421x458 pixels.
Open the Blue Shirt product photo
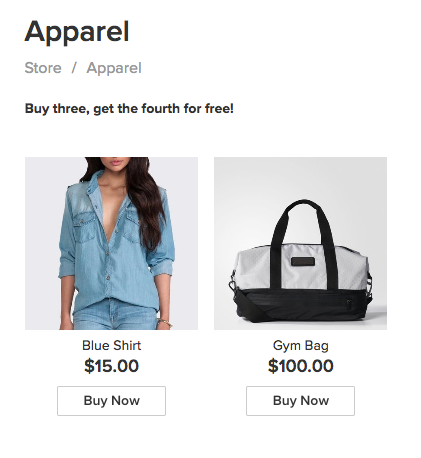click(x=111, y=243)
